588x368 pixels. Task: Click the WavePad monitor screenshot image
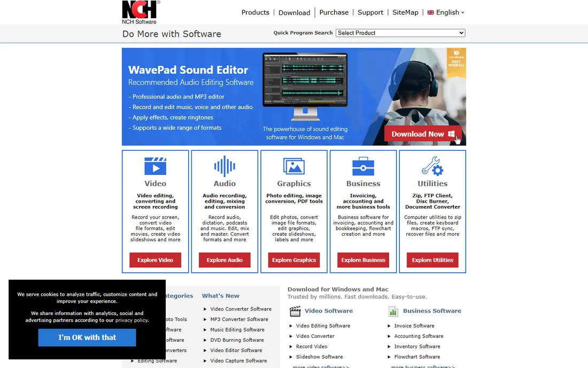point(305,86)
